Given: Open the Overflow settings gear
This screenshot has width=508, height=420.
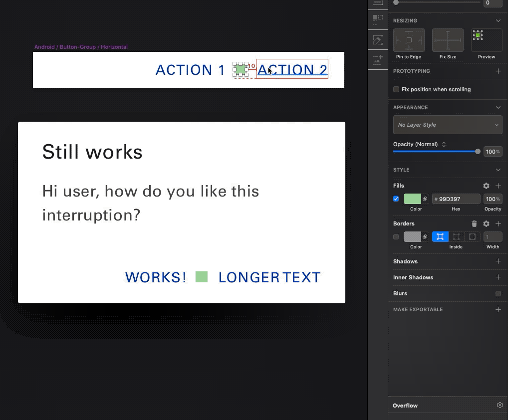Looking at the screenshot, I should click(x=500, y=406).
